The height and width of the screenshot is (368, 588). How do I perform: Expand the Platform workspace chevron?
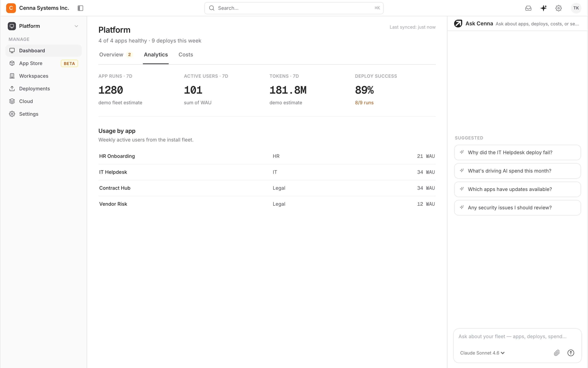click(76, 26)
